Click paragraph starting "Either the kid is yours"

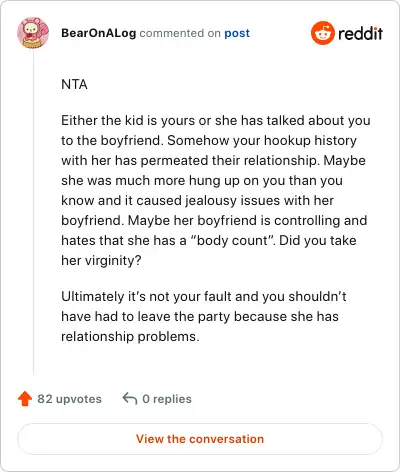pos(216,190)
